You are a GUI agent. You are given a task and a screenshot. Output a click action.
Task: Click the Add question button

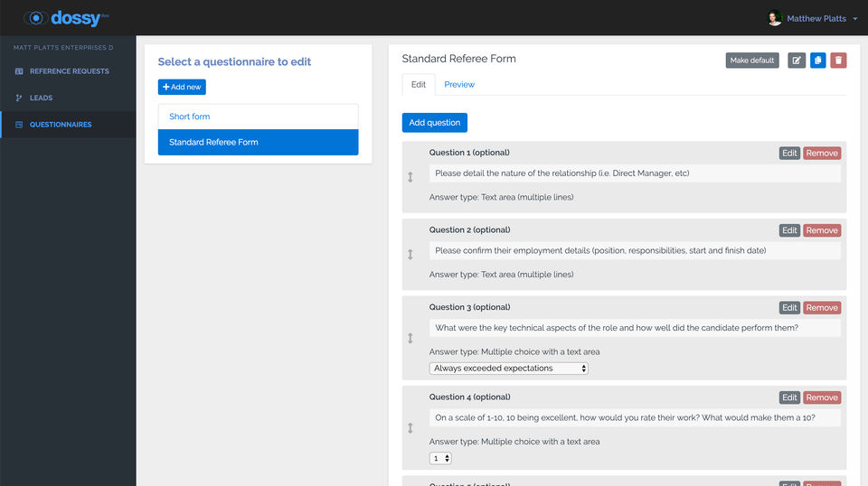pos(435,123)
